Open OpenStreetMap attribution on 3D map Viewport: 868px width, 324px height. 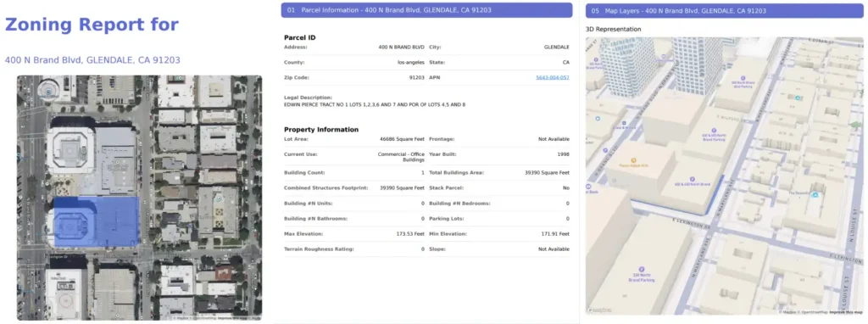tap(814, 312)
